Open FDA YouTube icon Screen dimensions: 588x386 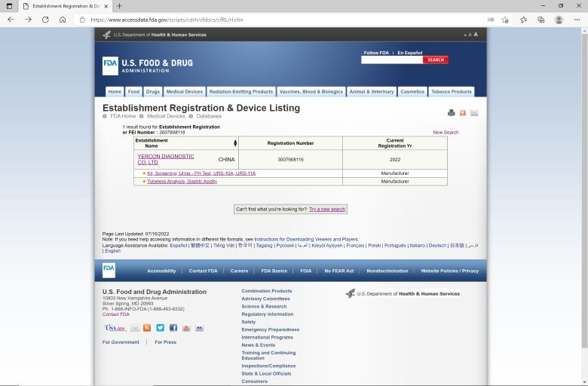(x=186, y=328)
